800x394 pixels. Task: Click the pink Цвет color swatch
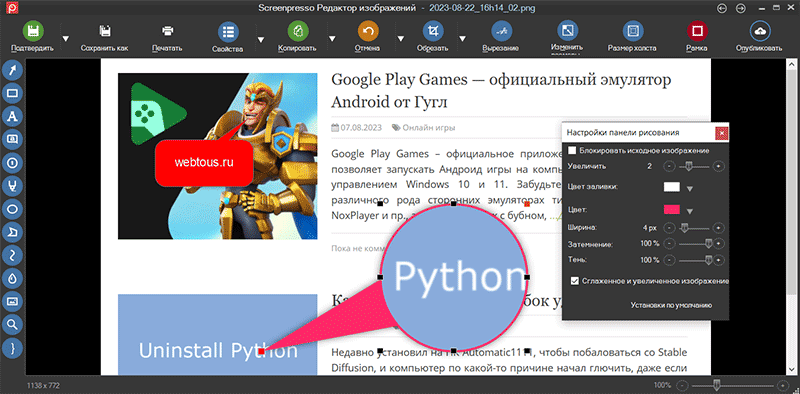point(672,210)
